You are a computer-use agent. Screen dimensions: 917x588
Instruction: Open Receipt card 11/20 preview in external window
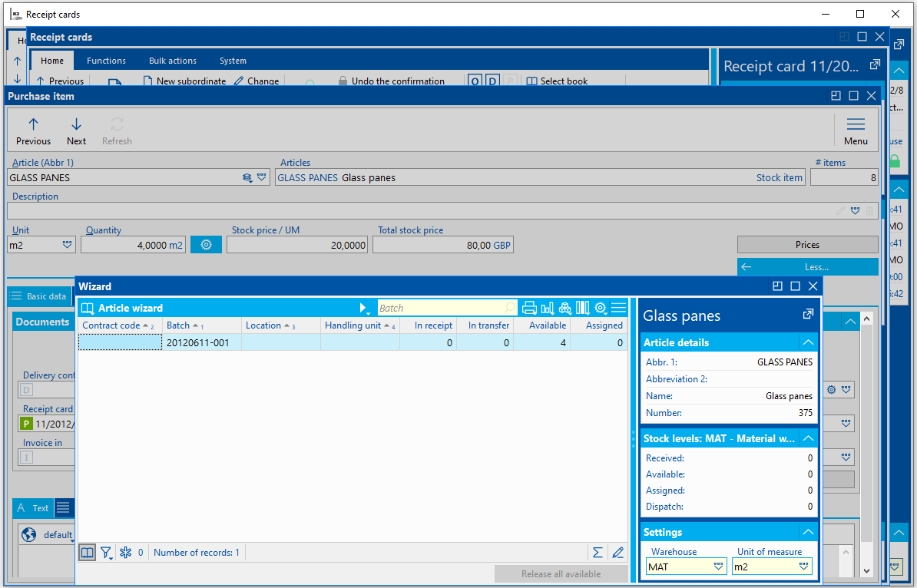click(875, 65)
